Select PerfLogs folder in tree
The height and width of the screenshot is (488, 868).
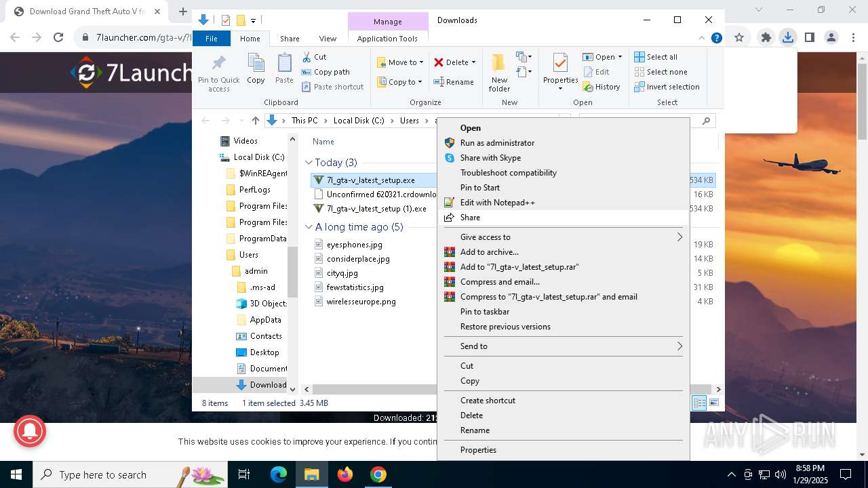coord(254,190)
